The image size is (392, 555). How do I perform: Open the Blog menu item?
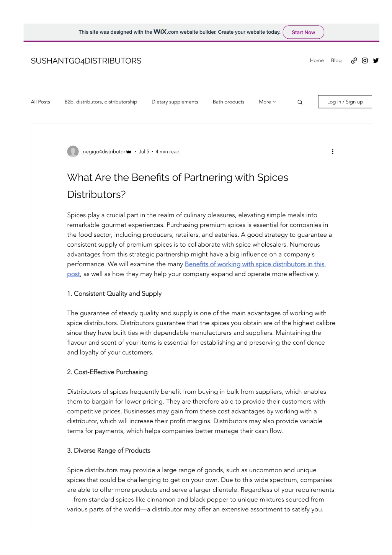click(336, 61)
